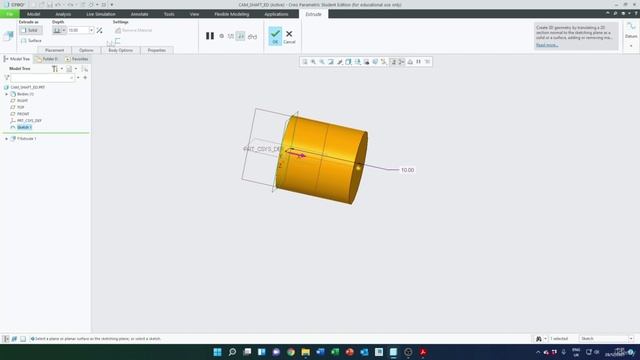Open the Applications tab
The height and width of the screenshot is (360, 640).
pos(276,14)
